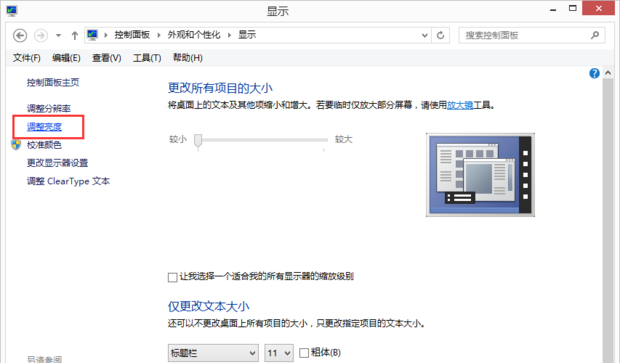Check 让我选择一个适合我的所有显示器的缩放级别
The height and width of the screenshot is (363, 620).
172,277
